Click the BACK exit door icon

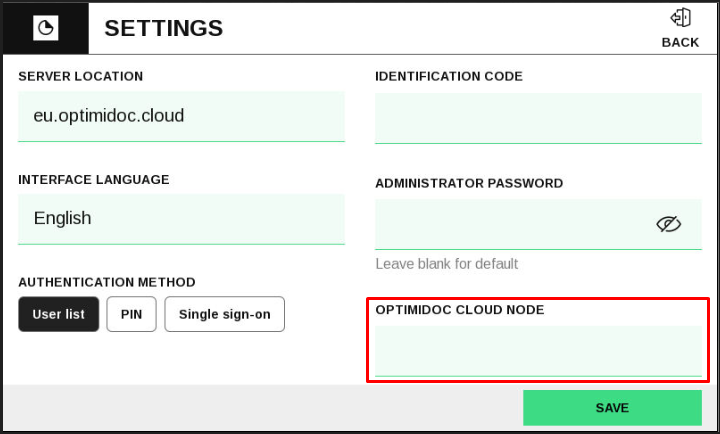coord(681,18)
